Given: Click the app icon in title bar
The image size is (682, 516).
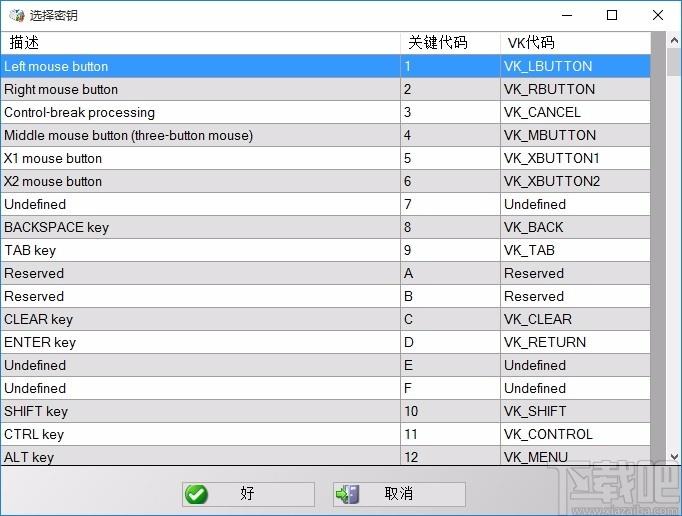Looking at the screenshot, I should 17,16.
